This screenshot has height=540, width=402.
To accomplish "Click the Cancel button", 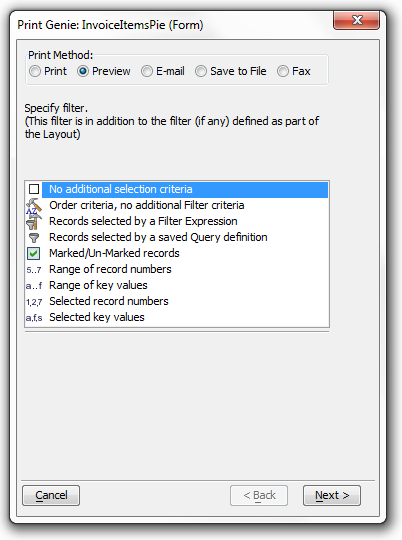I will tap(51, 496).
